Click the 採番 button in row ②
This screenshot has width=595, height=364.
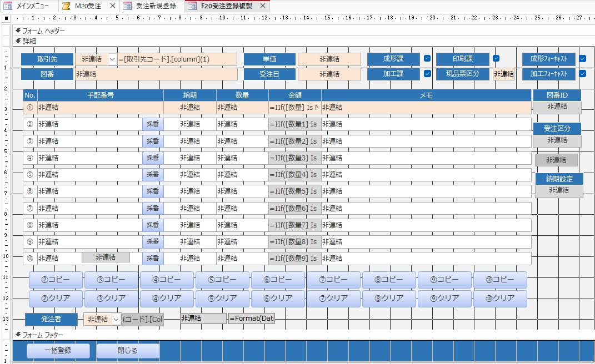(x=153, y=124)
